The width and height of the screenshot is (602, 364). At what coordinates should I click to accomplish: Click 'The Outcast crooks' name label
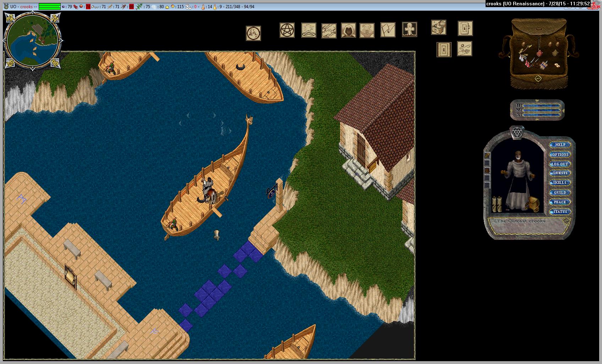pos(521,221)
